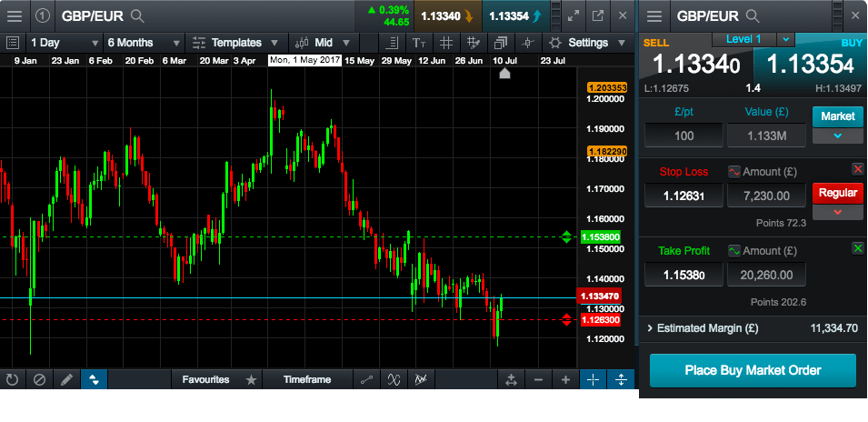
Task: Click the Stop Loss price field 1.12631
Action: pyautogui.click(x=683, y=195)
